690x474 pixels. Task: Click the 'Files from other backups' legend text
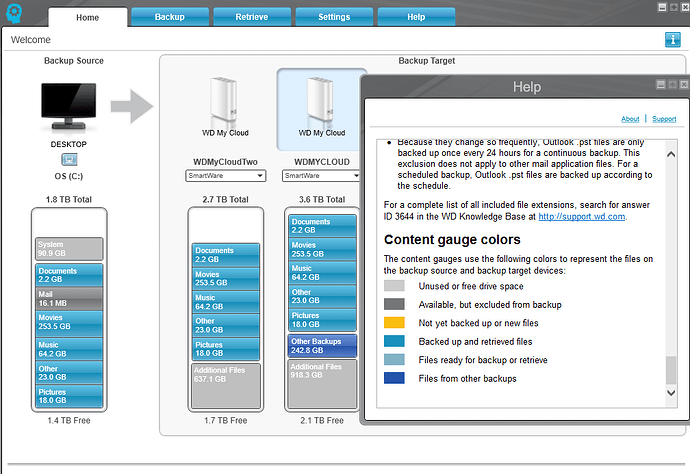[467, 378]
